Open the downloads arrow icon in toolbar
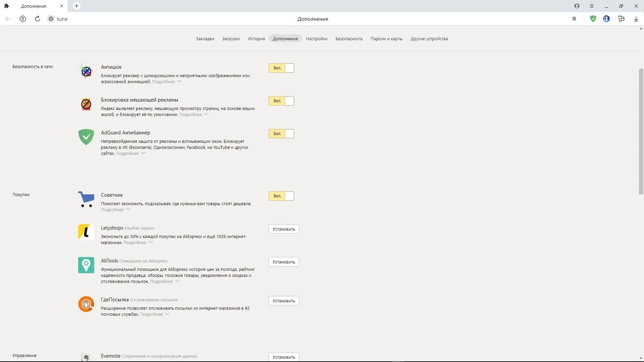 (x=636, y=19)
